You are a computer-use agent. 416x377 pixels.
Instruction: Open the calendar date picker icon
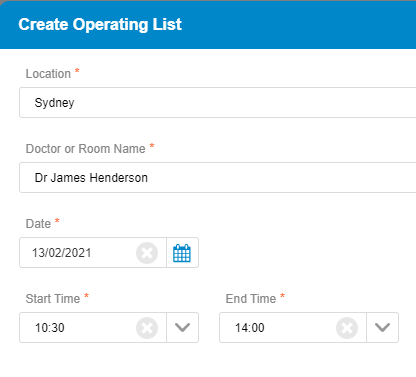(182, 253)
